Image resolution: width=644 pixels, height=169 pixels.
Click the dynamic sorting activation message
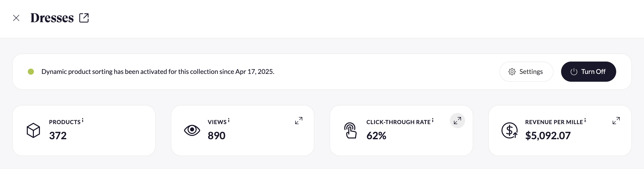(x=158, y=72)
